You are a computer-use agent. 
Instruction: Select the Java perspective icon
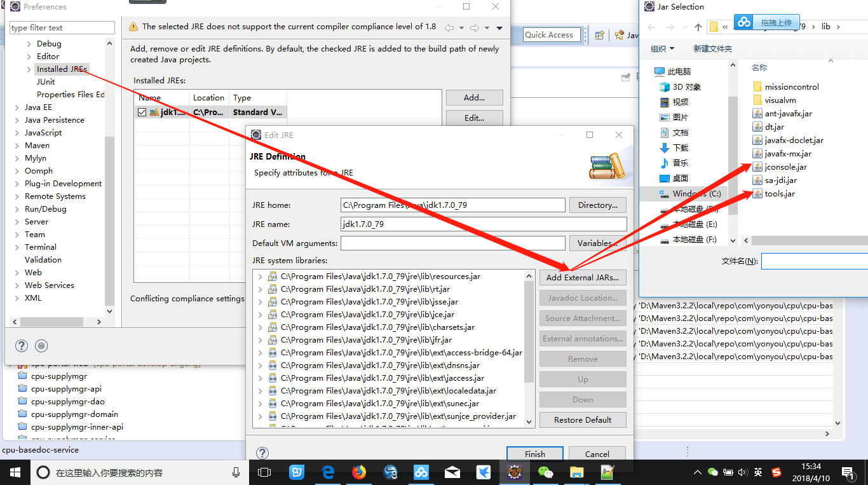click(x=620, y=34)
